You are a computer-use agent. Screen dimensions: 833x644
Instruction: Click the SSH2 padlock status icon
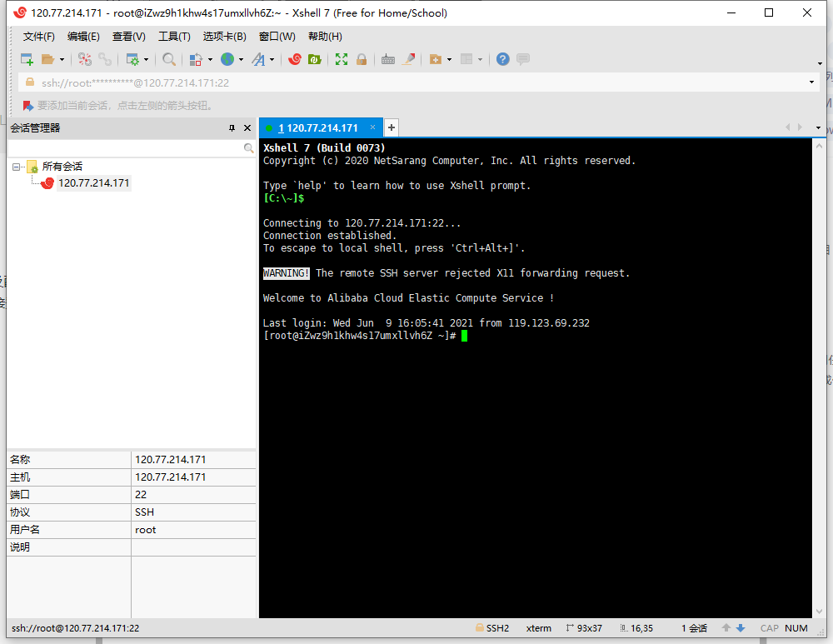coord(479,627)
